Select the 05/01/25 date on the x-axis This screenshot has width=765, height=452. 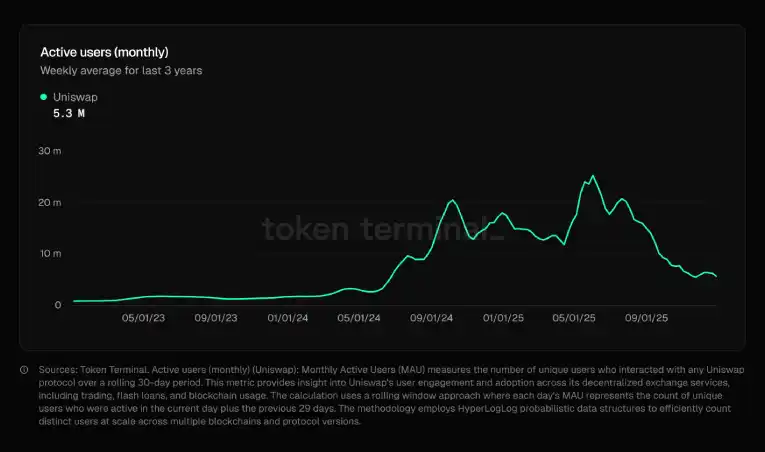(x=574, y=318)
